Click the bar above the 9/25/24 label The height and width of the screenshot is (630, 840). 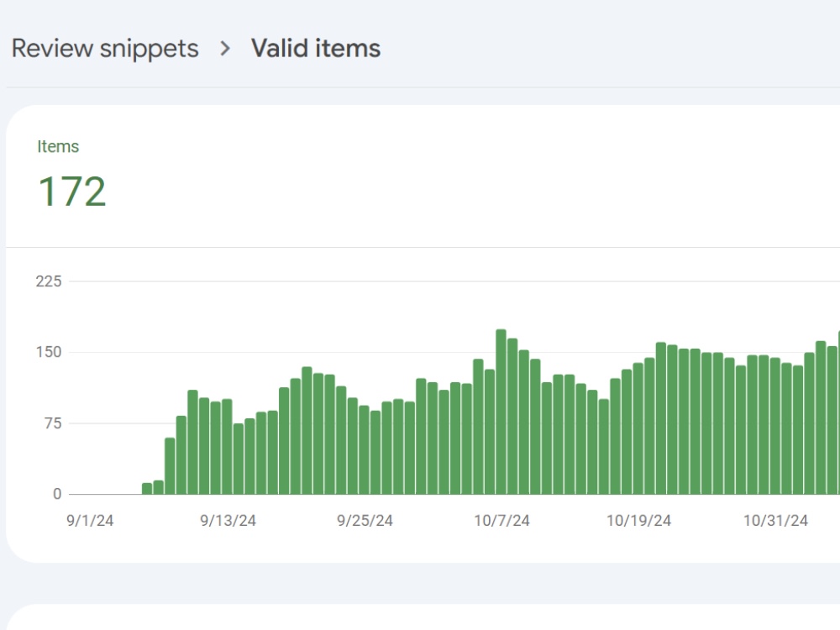pyautogui.click(x=365, y=449)
